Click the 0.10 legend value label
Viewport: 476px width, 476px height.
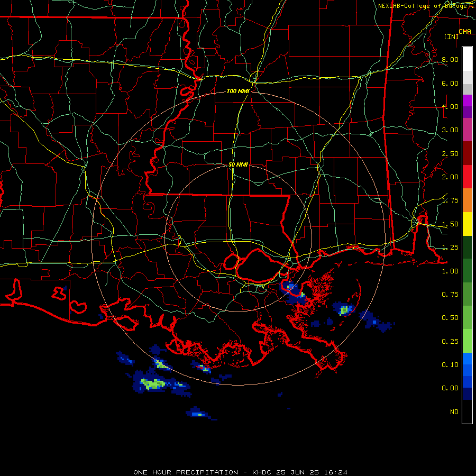pyautogui.click(x=450, y=364)
